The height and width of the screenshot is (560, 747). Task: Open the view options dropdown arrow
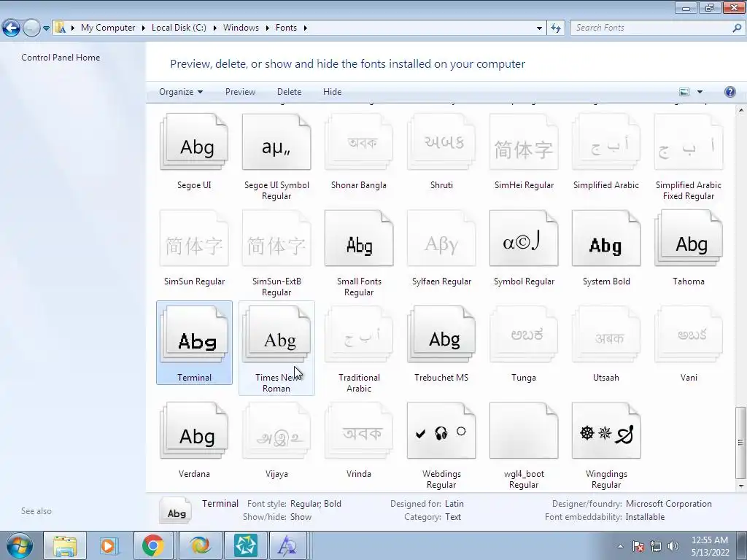coord(700,92)
